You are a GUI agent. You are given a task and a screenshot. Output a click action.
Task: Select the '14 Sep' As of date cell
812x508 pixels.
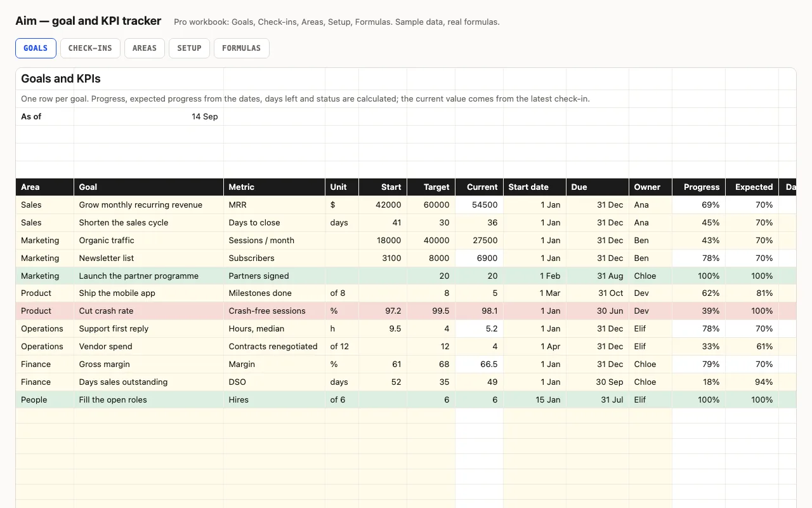tap(149, 117)
